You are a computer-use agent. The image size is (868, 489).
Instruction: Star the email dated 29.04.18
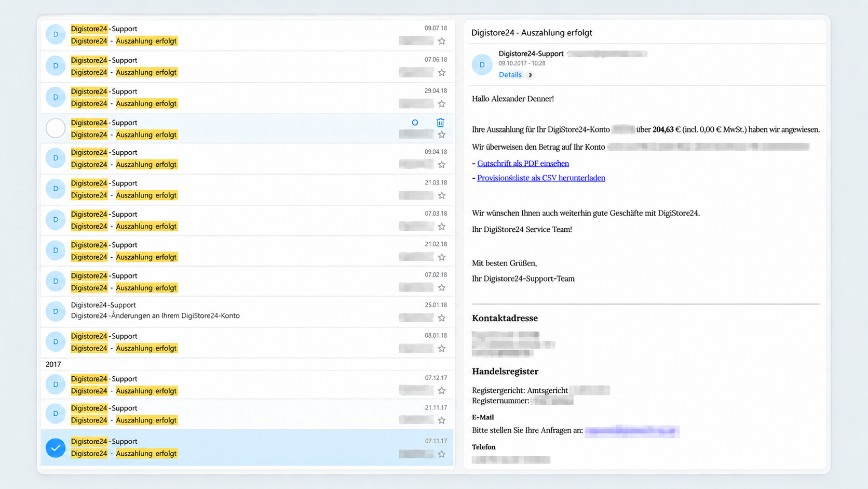442,104
